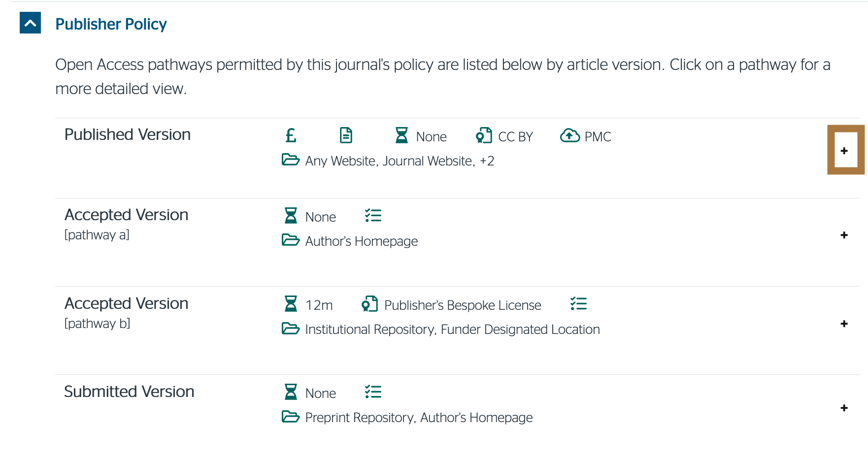Click the Submitted Version conditions checklist icon
The image size is (868, 462).
coord(373,392)
